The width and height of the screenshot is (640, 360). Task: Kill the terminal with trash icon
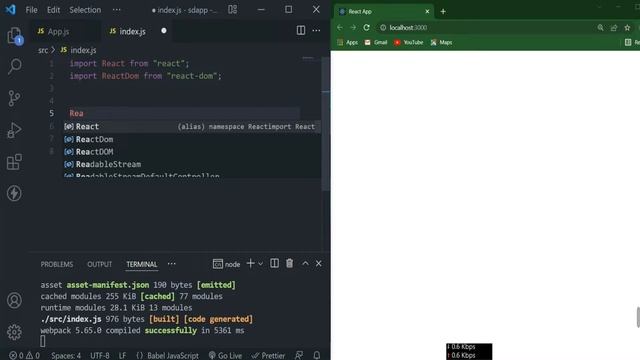click(289, 264)
